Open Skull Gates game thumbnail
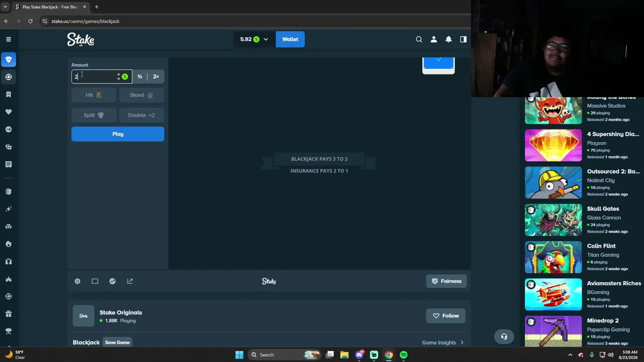644x362 pixels. 553,220
